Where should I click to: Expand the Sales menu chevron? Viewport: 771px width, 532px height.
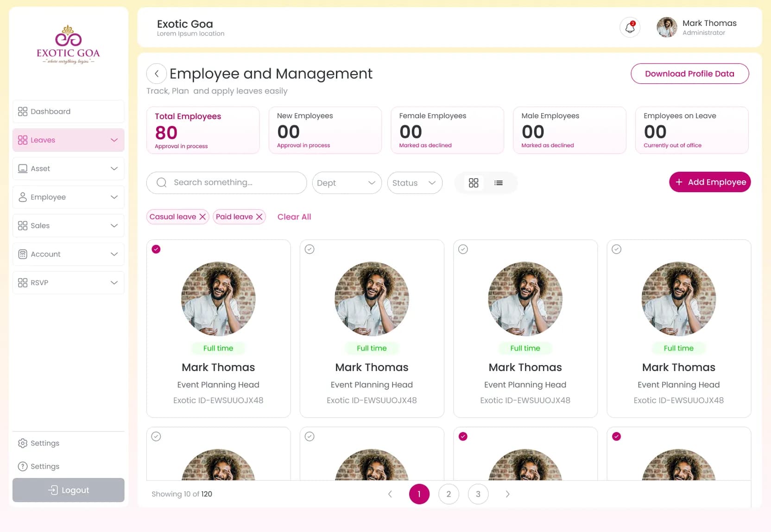click(114, 225)
